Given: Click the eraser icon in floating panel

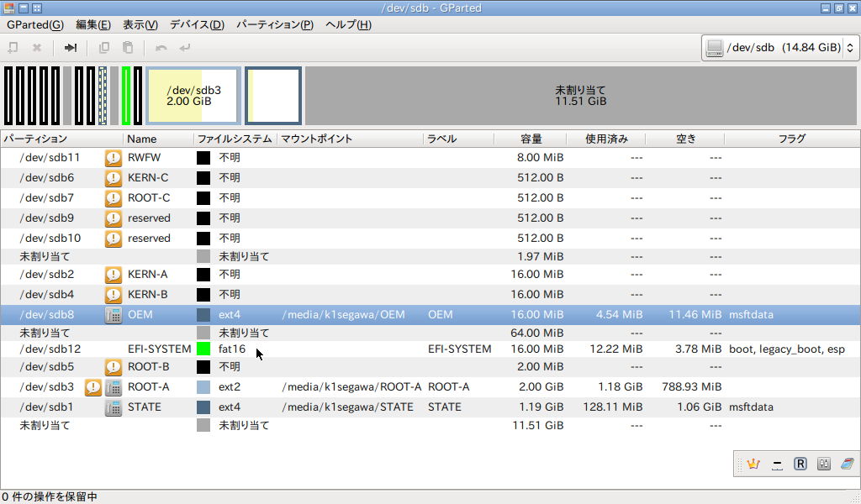Looking at the screenshot, I should (848, 464).
